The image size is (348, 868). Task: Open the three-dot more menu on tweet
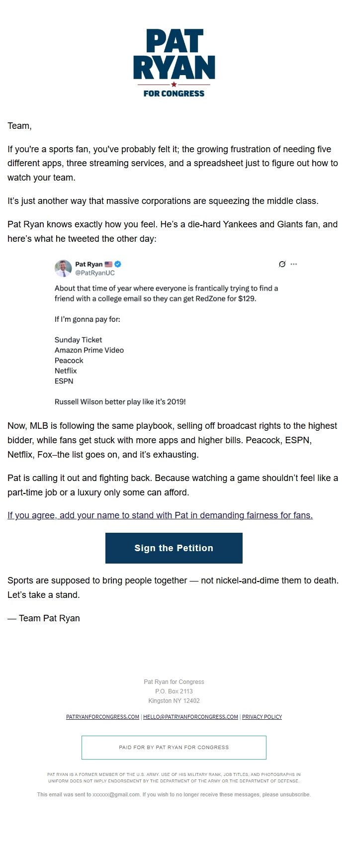(x=294, y=264)
